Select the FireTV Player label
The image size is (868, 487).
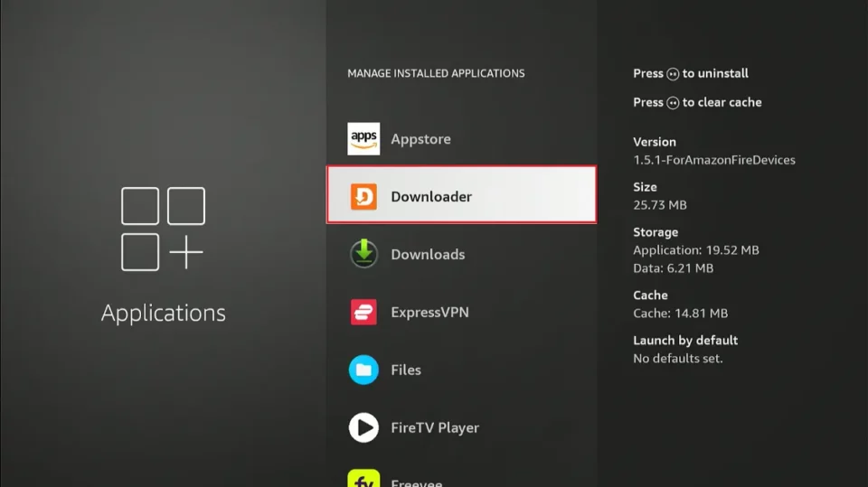pyautogui.click(x=435, y=427)
